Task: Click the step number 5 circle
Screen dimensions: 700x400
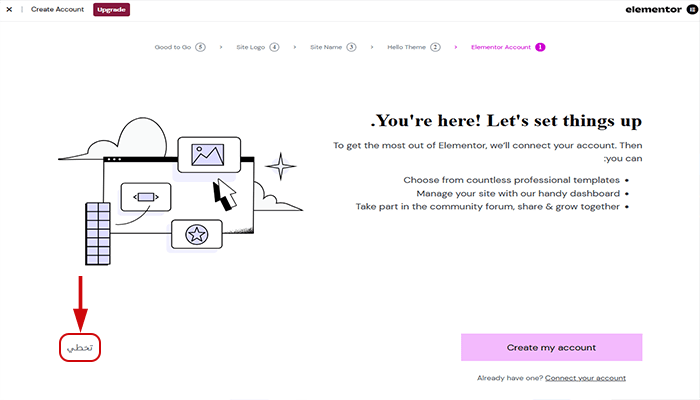Action: click(x=201, y=46)
